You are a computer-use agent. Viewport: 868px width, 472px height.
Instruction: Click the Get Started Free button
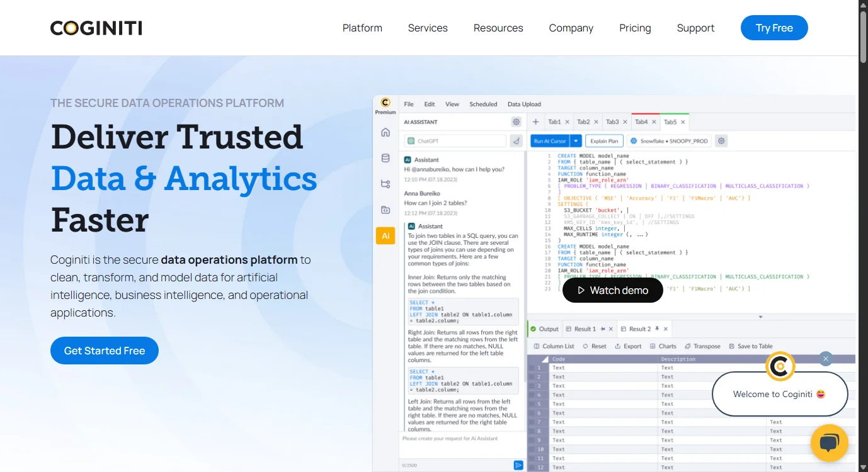[105, 351]
